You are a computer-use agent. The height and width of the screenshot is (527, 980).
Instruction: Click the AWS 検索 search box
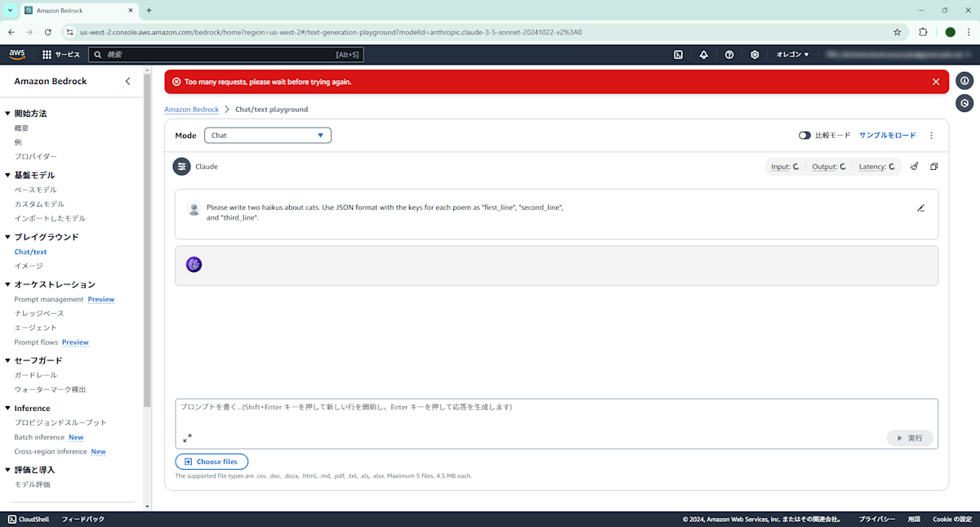225,55
